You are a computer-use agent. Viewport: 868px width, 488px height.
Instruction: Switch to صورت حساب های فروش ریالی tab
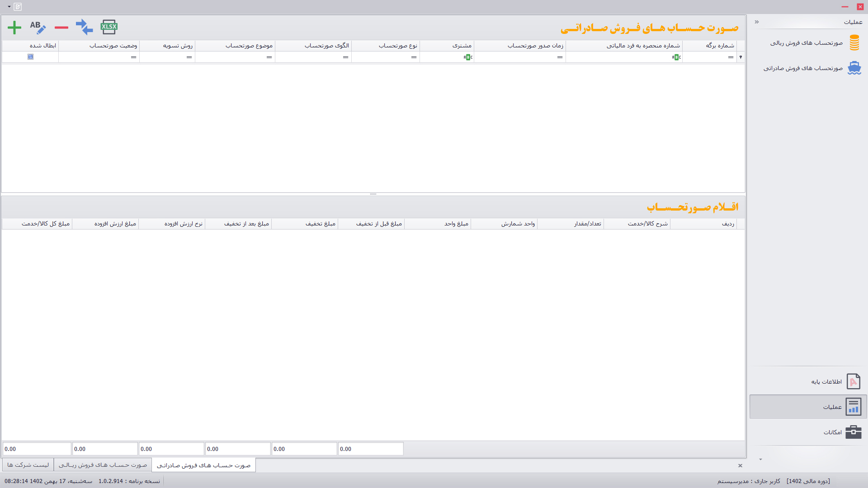point(103,465)
